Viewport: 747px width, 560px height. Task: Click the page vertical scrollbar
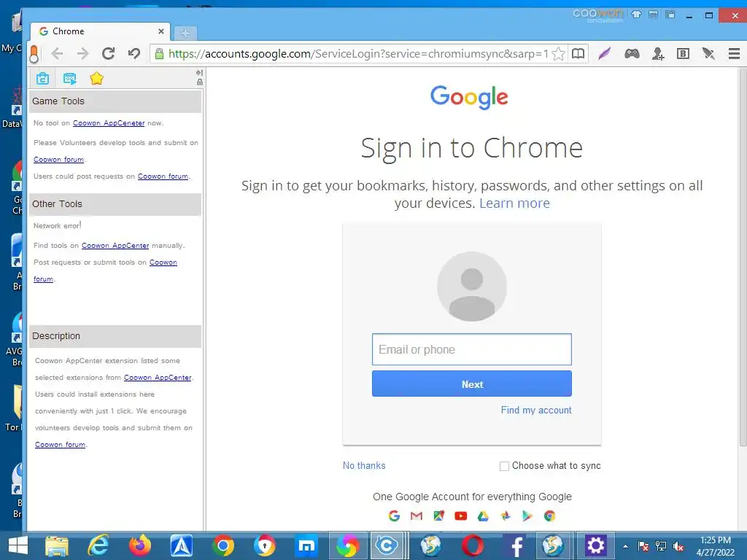coord(743,257)
